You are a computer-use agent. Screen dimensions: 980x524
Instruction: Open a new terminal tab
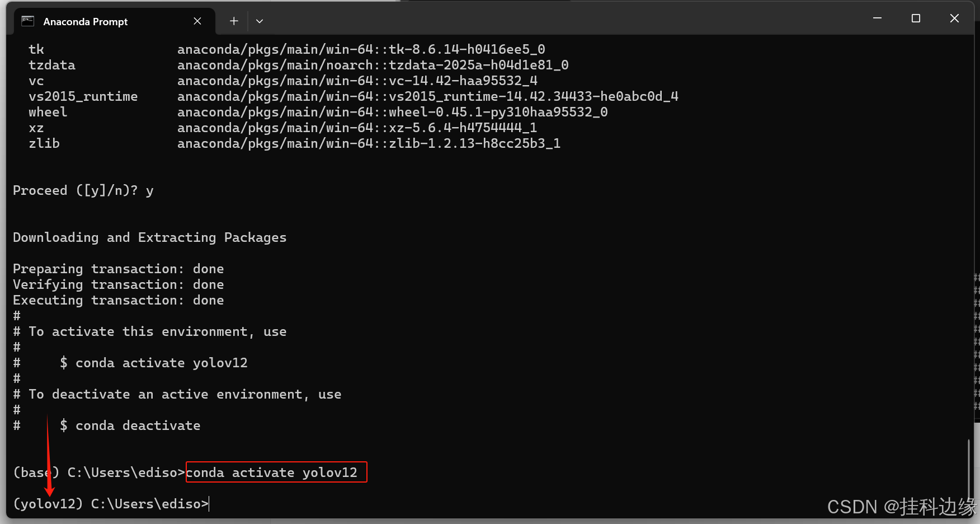click(x=234, y=21)
